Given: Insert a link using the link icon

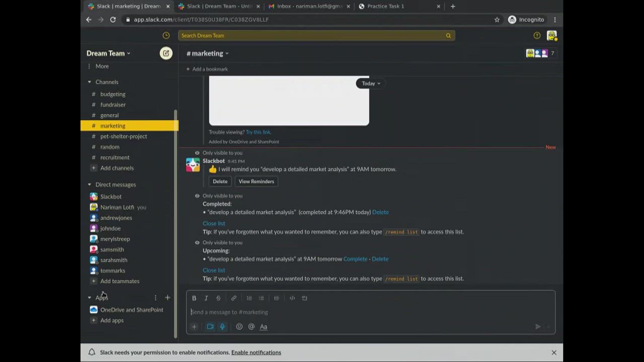Looking at the screenshot, I should [x=234, y=298].
